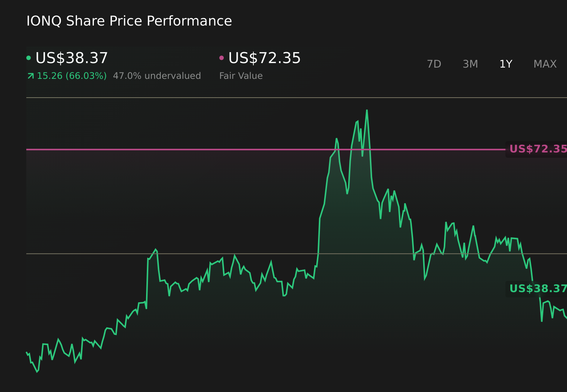Switch to the 1Y view
The image size is (567, 392).
(505, 64)
